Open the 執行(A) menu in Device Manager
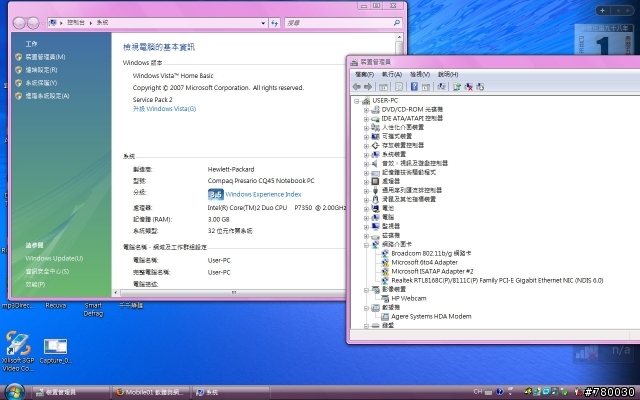 (x=392, y=74)
